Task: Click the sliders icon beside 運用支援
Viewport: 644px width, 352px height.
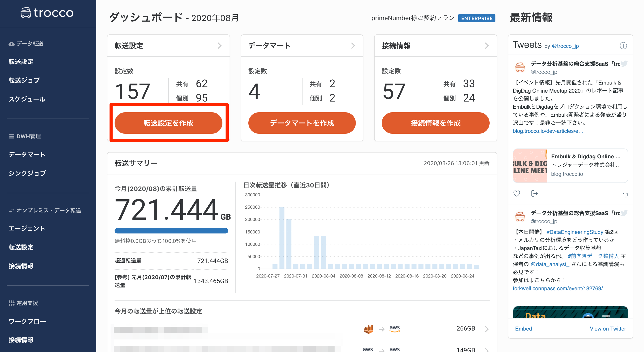Action: click(x=11, y=303)
